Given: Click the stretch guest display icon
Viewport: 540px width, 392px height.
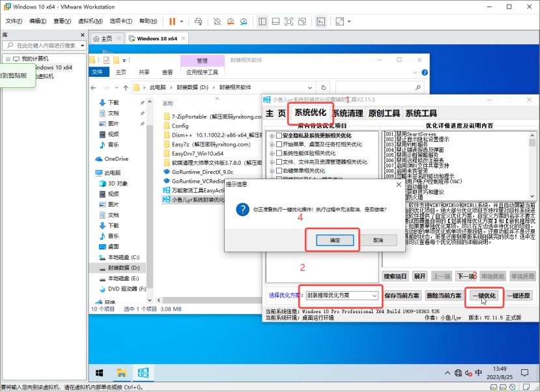Looking at the screenshot, I should tap(339, 21).
